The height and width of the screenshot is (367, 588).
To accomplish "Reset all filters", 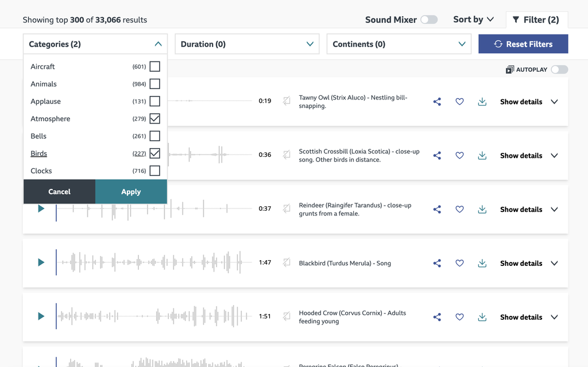I will (523, 44).
